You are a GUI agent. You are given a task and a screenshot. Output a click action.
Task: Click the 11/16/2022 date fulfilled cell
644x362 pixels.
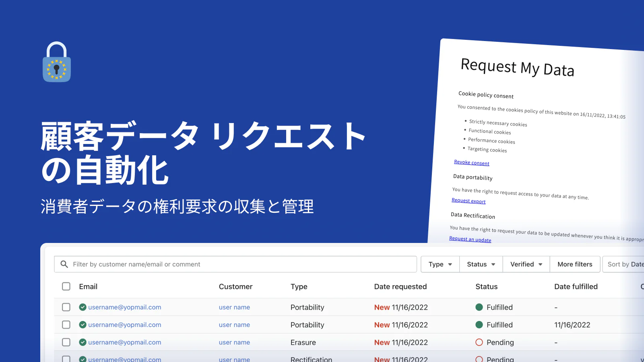pos(572,325)
